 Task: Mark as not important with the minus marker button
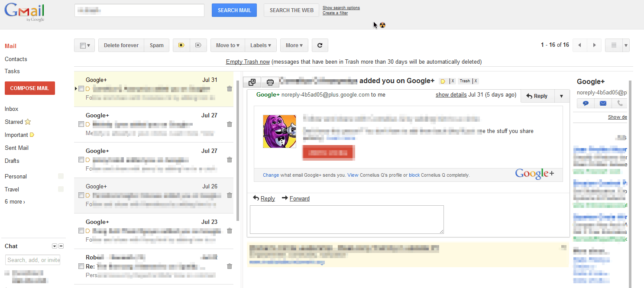198,45
